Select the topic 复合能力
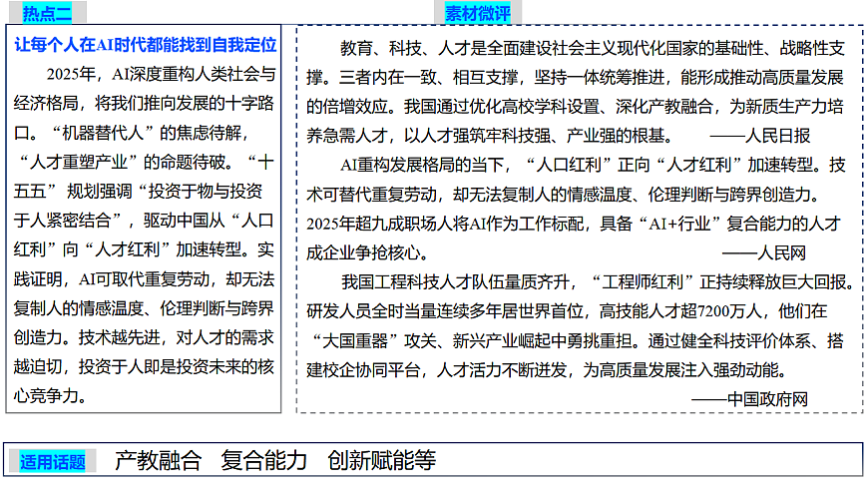The height and width of the screenshot is (488, 868). pos(264,461)
